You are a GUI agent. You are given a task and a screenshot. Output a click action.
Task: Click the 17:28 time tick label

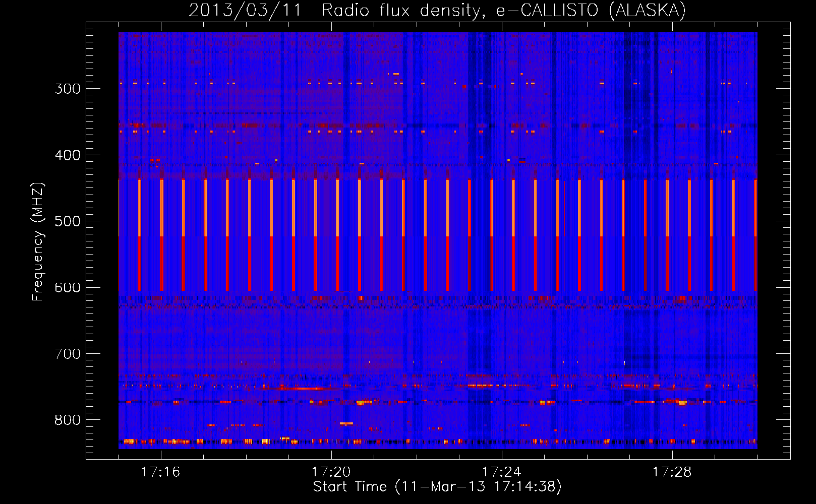[x=672, y=472]
